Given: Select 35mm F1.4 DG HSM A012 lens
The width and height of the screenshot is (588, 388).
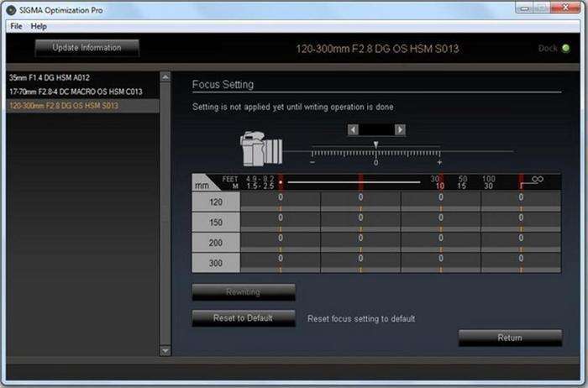Looking at the screenshot, I should coord(50,77).
